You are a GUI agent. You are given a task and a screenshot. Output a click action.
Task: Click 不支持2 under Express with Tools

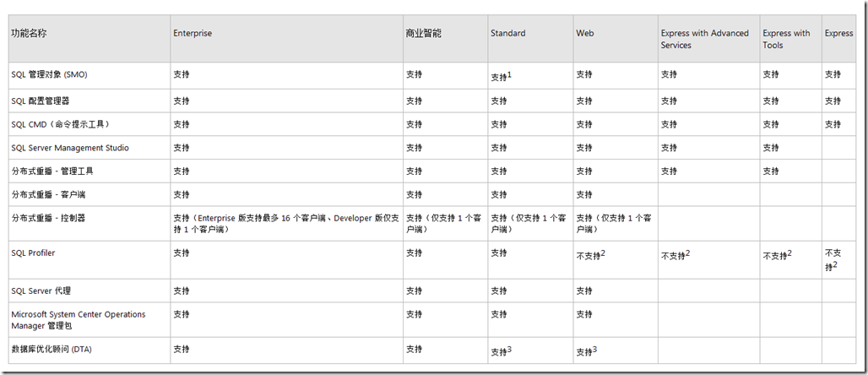[x=777, y=255]
